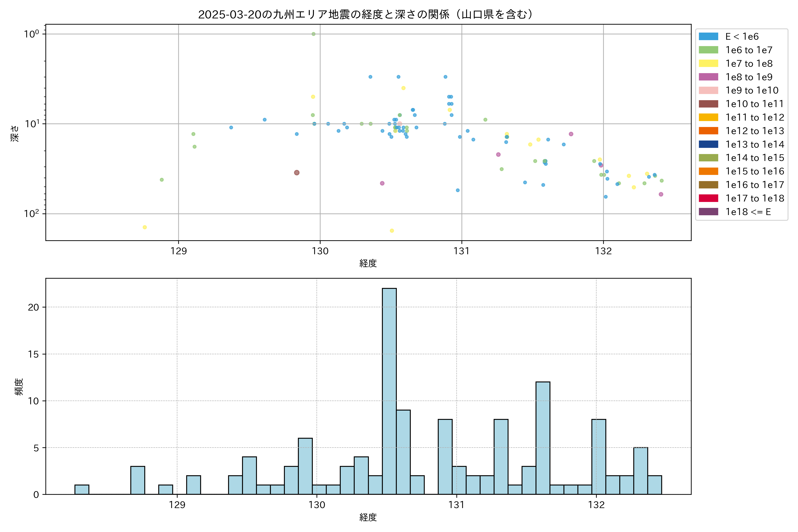
Task: Click the yellow point at the bottom-left of the scatter plot
Action: point(145,227)
